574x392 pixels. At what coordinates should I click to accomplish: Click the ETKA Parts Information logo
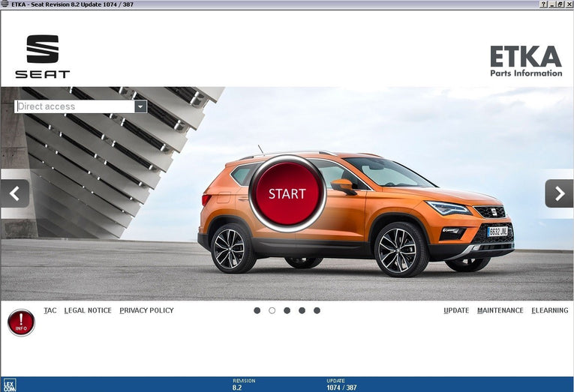pyautogui.click(x=525, y=61)
